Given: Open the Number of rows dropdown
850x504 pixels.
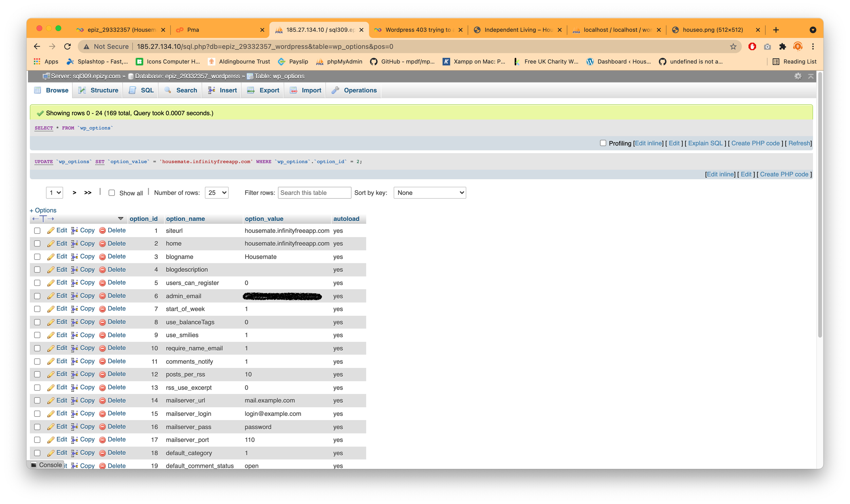Looking at the screenshot, I should (216, 193).
